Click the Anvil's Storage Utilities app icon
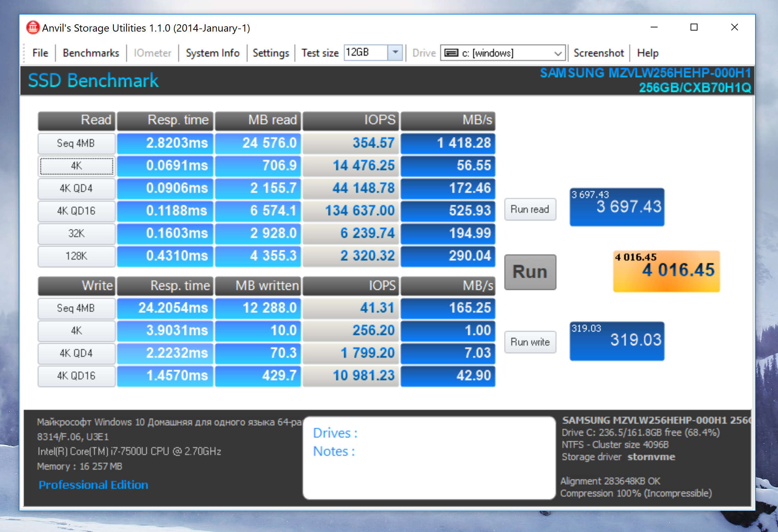 33,28
